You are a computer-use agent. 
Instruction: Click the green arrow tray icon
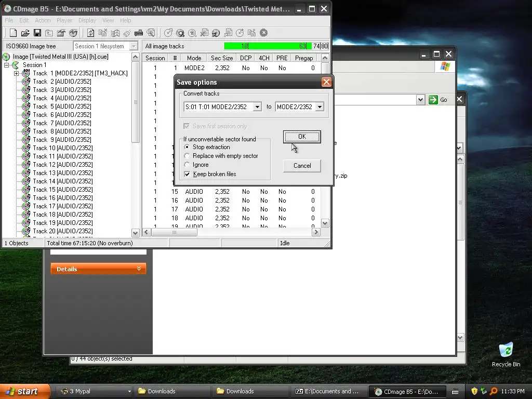coord(484,391)
